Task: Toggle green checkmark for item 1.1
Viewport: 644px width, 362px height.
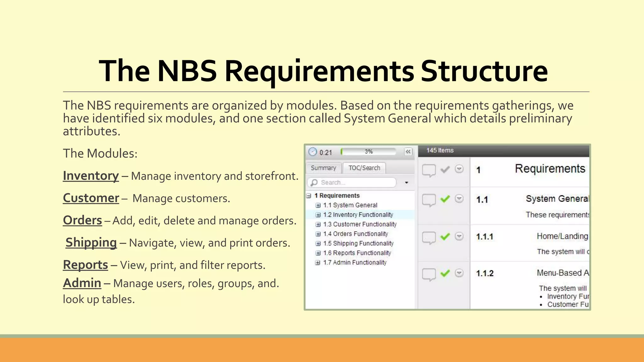Action: tap(445, 199)
